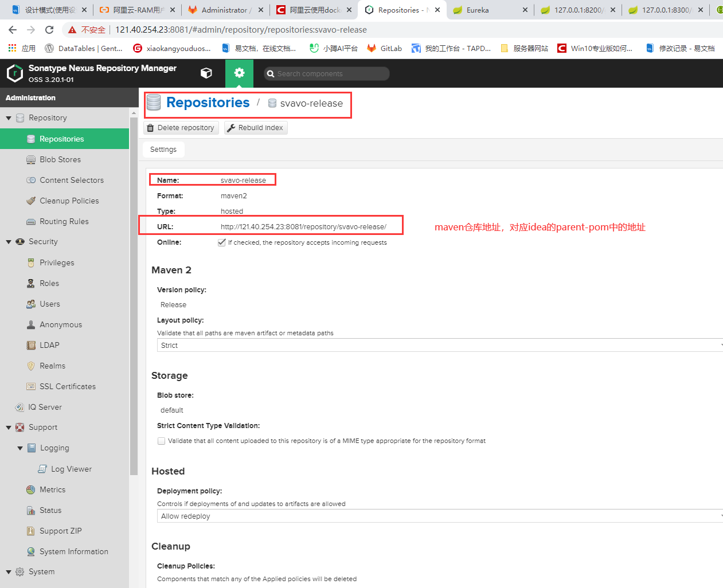Screen dimensions: 723x588
Task: Click the Status chart icon
Action: pyautogui.click(x=31, y=511)
